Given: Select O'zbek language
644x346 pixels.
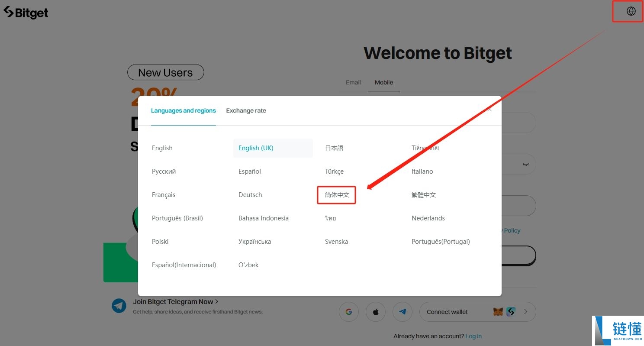Looking at the screenshot, I should point(248,265).
